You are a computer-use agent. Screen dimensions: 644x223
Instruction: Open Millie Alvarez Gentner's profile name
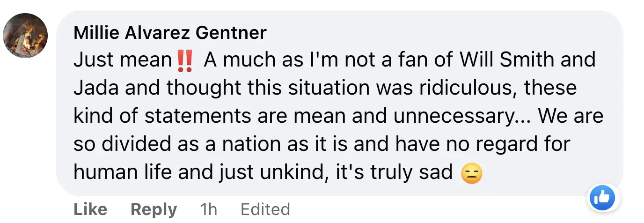coord(170,33)
